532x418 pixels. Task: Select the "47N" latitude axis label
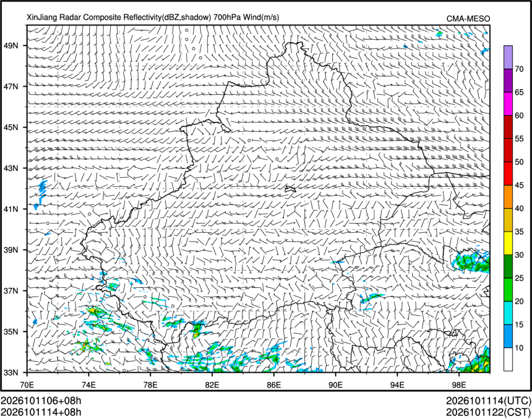(10, 87)
